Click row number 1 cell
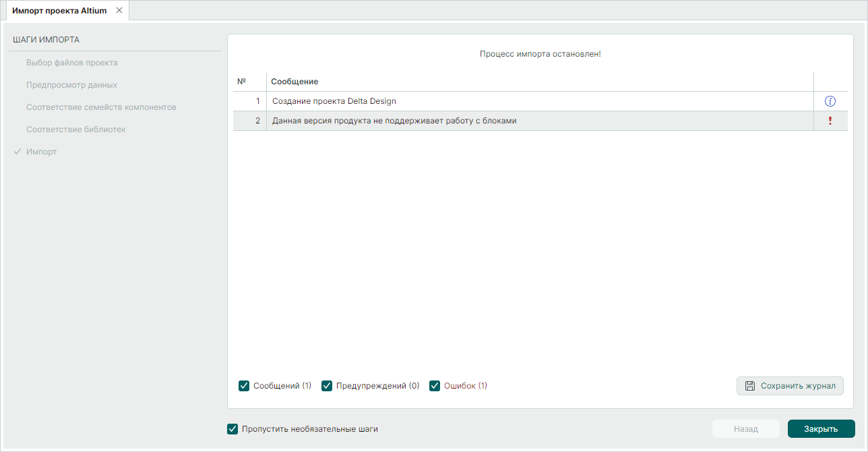The image size is (868, 452). tap(250, 101)
